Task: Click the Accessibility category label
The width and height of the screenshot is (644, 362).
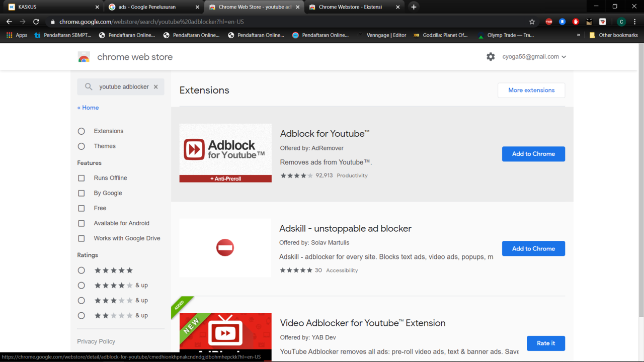Action: 342,270
